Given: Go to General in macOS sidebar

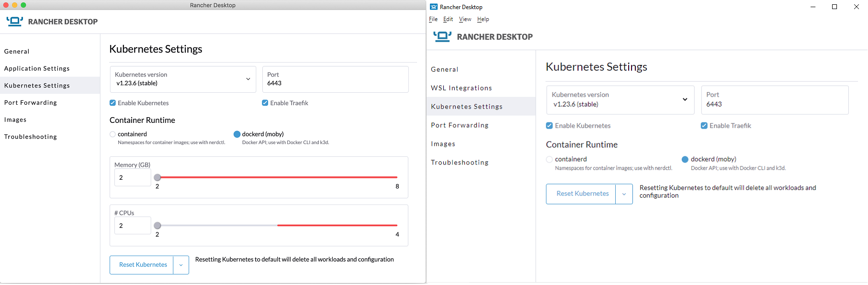Looking at the screenshot, I should 50,51.
